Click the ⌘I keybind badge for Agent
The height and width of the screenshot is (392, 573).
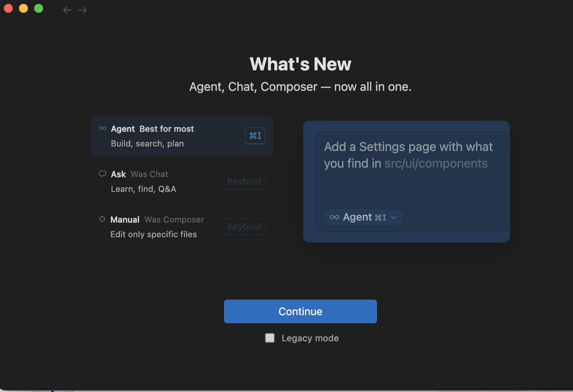coord(255,136)
